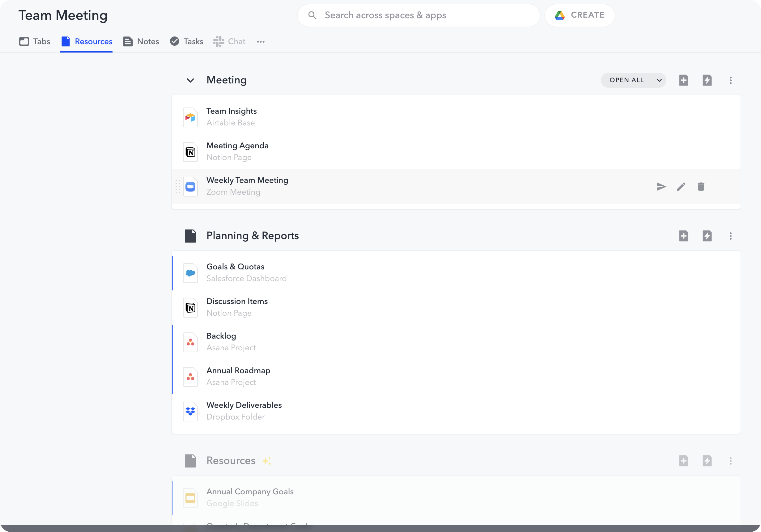The width and height of the screenshot is (761, 532).
Task: Click drag handle on Weekly Team Meeting row
Action: pos(178,187)
